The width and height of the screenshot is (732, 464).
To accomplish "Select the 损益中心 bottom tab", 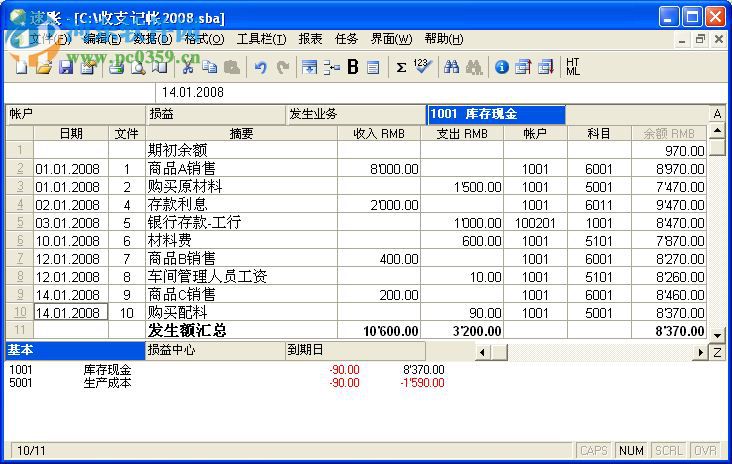I will click(216, 350).
